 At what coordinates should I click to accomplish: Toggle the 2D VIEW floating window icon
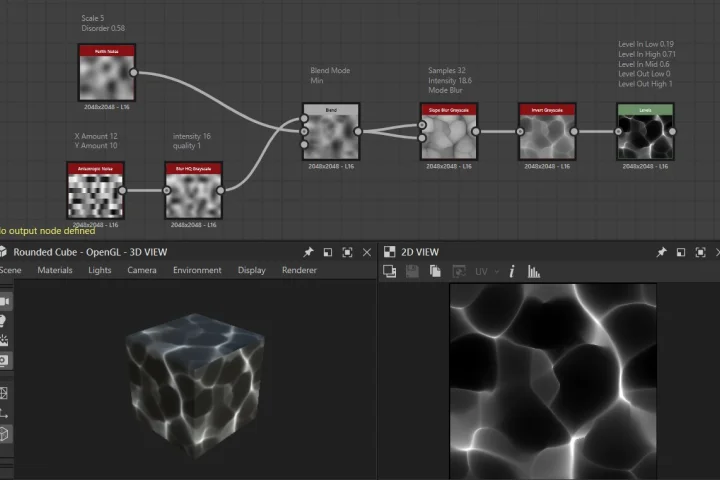(x=681, y=252)
